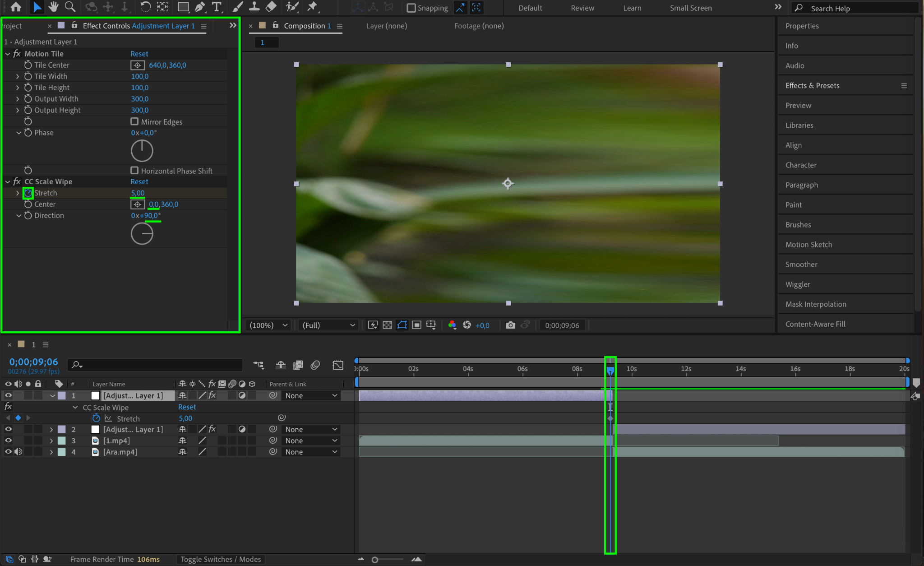This screenshot has height=566, width=924.
Task: Click the Direction angle dial
Action: click(142, 234)
